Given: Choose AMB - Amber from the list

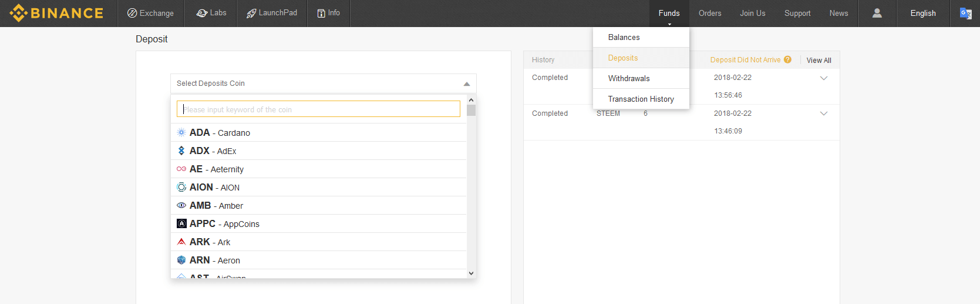Looking at the screenshot, I should pos(318,205).
